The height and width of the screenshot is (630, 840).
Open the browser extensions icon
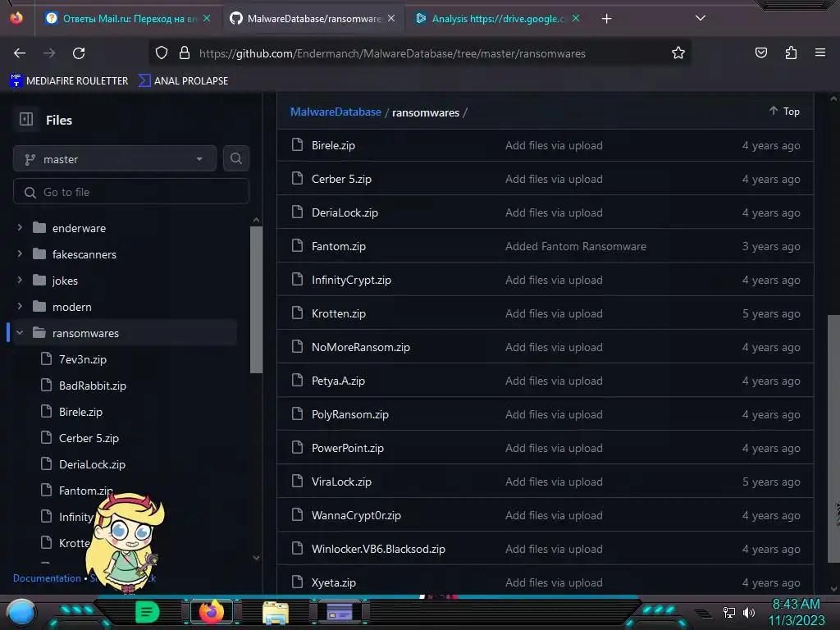tap(791, 52)
